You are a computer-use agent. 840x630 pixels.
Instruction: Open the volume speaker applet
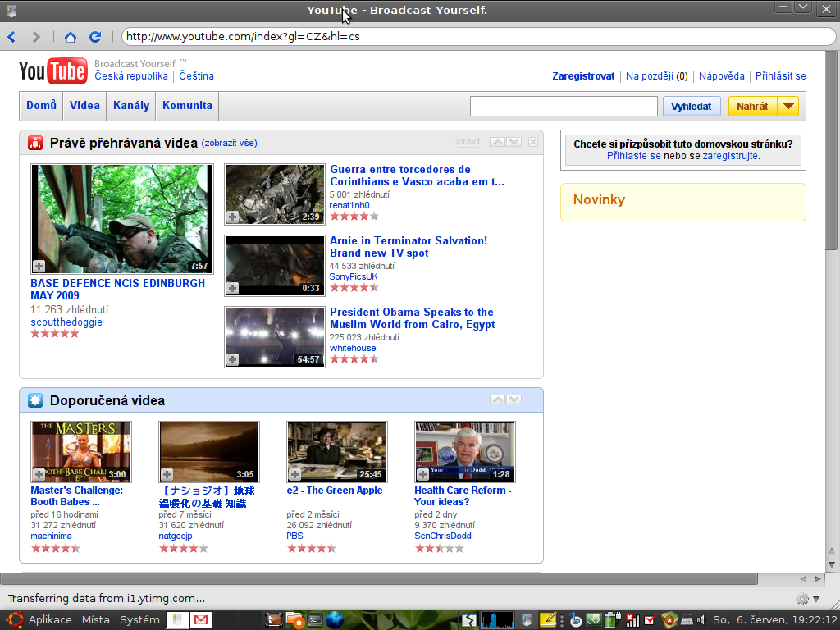coord(701,620)
